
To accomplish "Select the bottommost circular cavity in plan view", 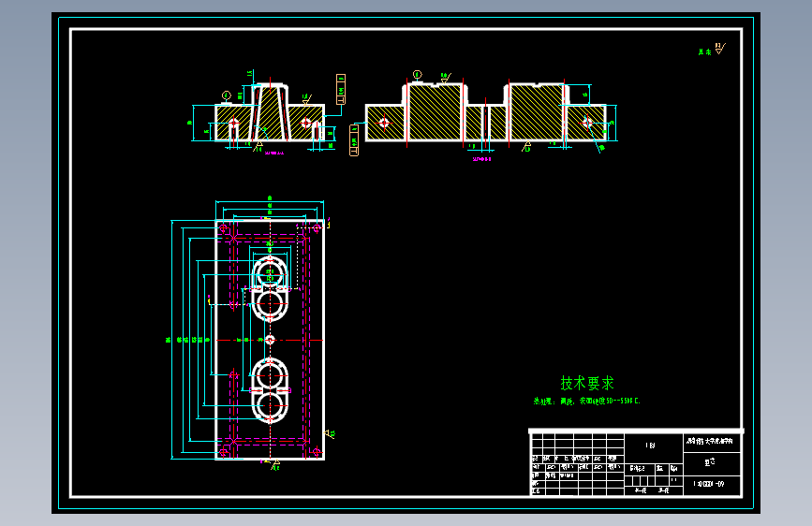I will click(270, 407).
